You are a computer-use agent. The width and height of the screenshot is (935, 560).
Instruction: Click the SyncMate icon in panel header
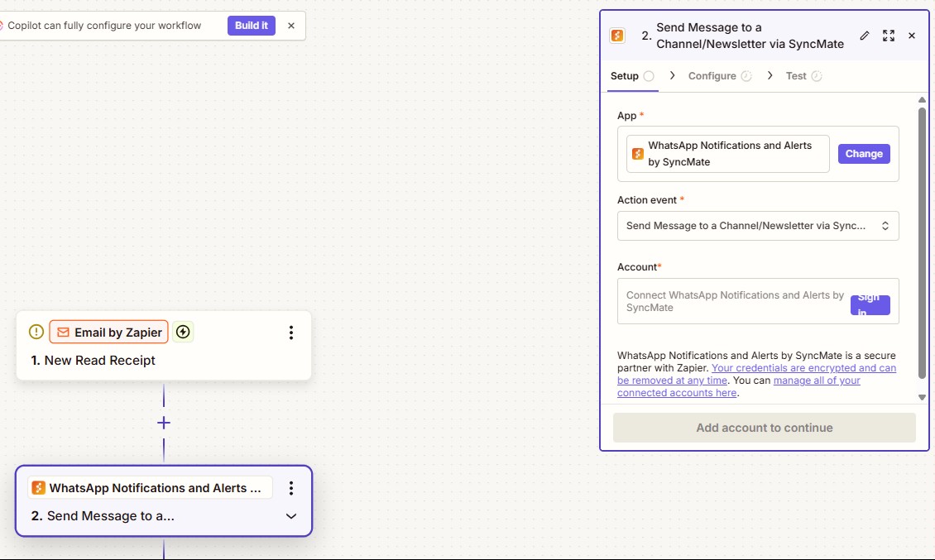[x=617, y=36]
